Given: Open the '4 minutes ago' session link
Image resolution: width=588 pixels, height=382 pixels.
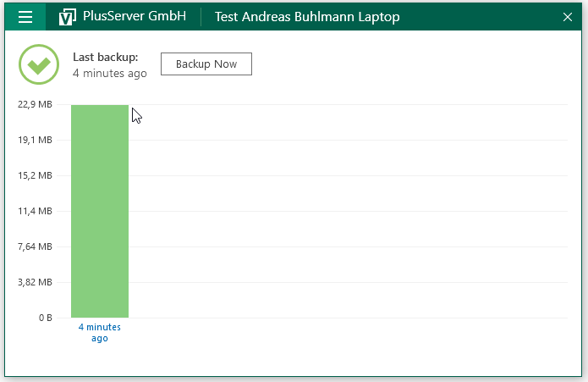Looking at the screenshot, I should tap(100, 333).
